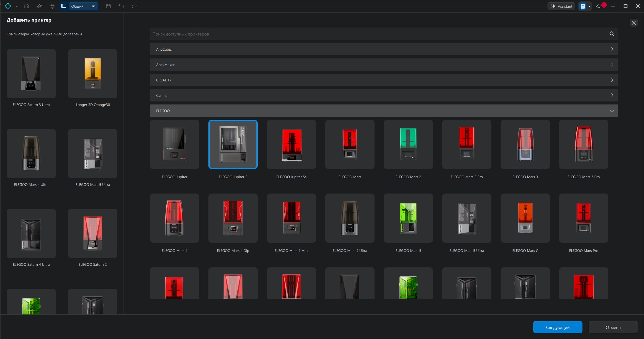Select the ELEGOO Jupiter printer

point(174,144)
